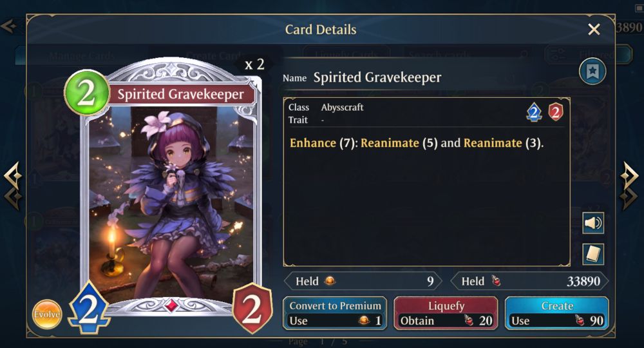Click the held vials counter 33890
Screen dimensions: 644x348
[529, 282]
